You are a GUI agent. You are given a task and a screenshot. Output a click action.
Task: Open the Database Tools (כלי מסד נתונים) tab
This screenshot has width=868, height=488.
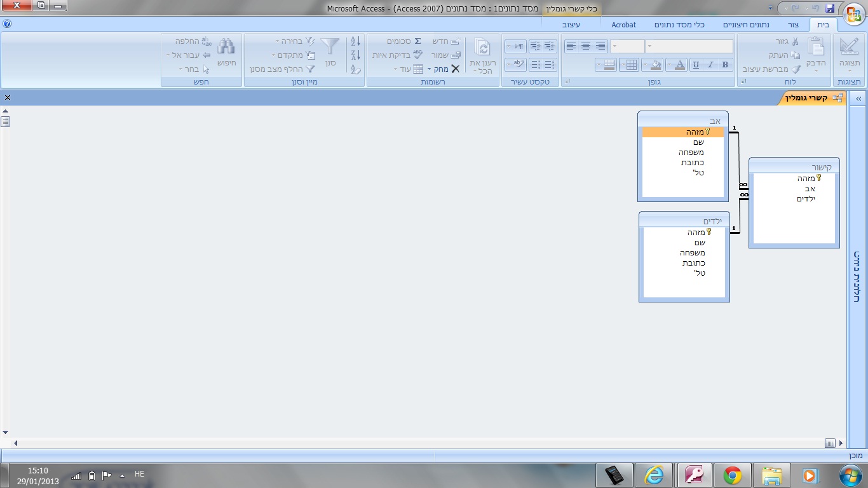[x=680, y=25]
